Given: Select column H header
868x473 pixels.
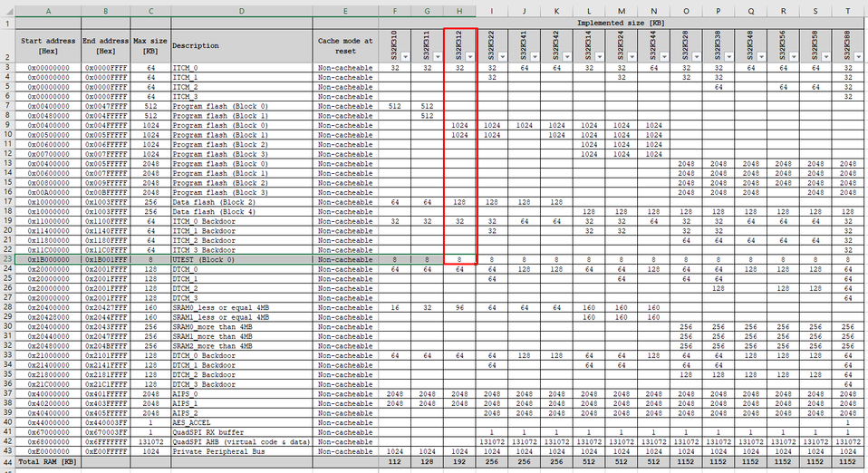Looking at the screenshot, I should (459, 11).
